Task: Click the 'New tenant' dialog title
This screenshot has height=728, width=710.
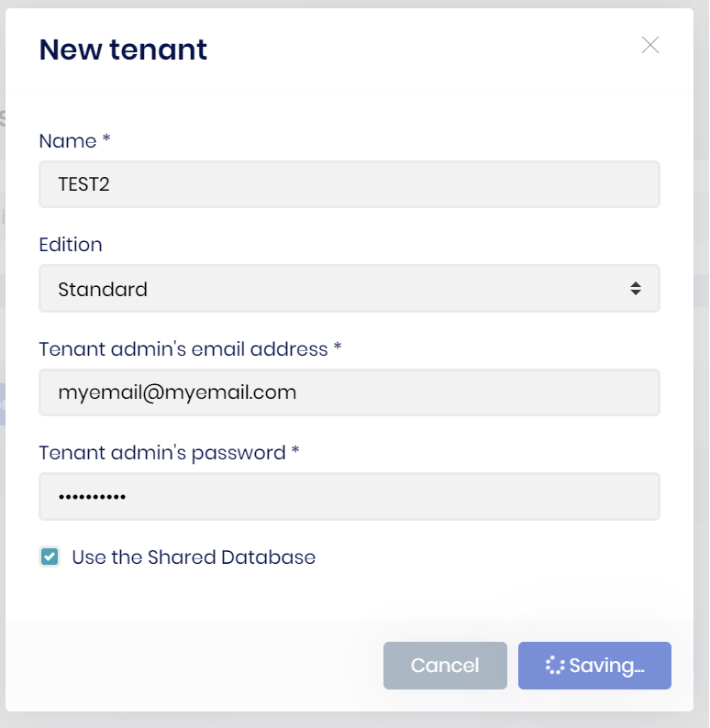Action: [x=123, y=50]
